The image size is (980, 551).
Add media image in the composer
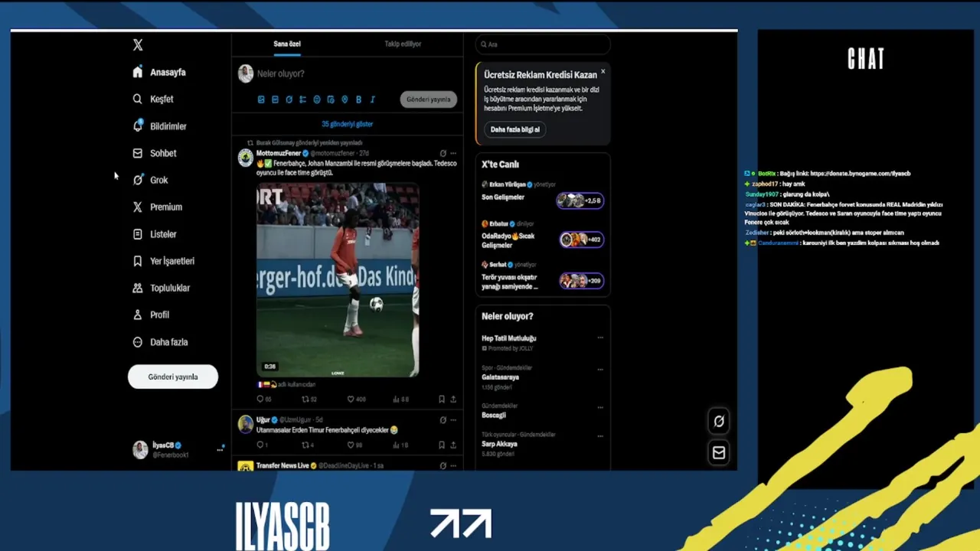[x=261, y=99]
